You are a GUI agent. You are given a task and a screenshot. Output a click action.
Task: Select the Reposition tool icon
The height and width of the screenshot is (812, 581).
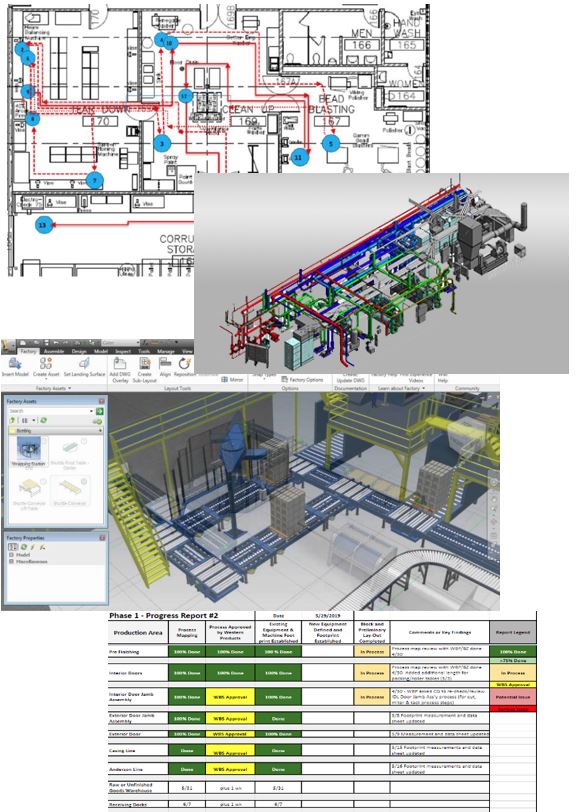click(x=185, y=364)
